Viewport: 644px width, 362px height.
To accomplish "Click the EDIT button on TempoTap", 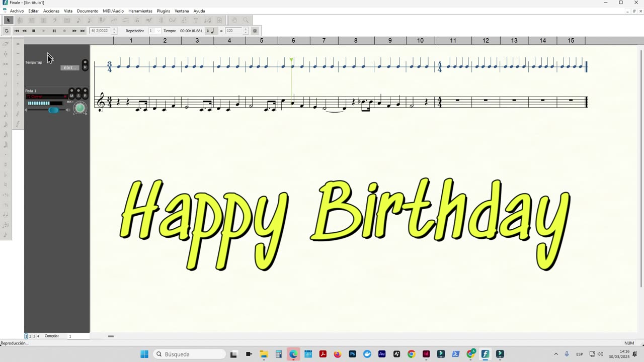I will tap(69, 67).
